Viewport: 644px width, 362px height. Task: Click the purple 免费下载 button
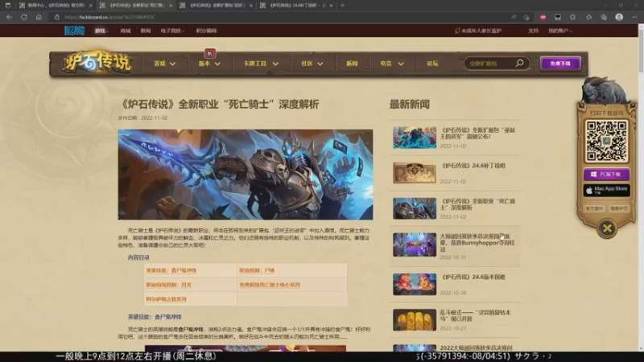coord(560,64)
